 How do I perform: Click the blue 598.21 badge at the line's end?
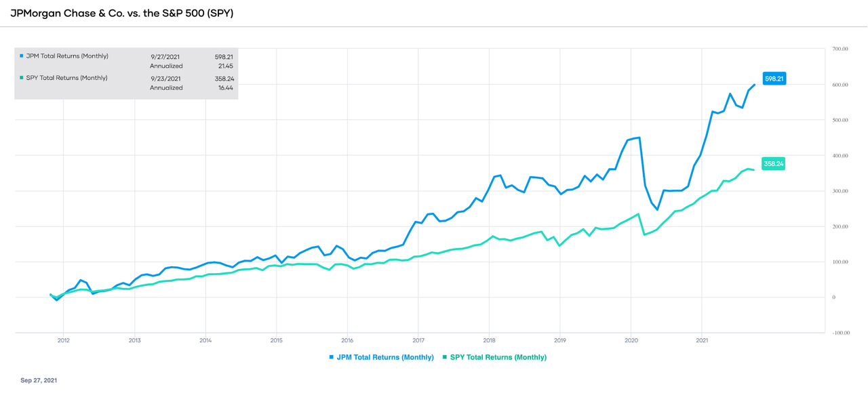pyautogui.click(x=774, y=79)
